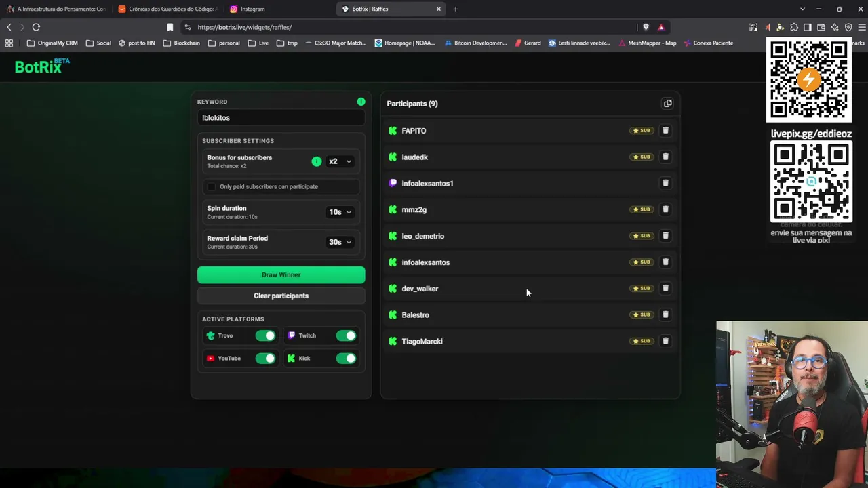The width and height of the screenshot is (868, 488).
Task: Turn off the YouTube platform switch
Action: [x=265, y=359]
